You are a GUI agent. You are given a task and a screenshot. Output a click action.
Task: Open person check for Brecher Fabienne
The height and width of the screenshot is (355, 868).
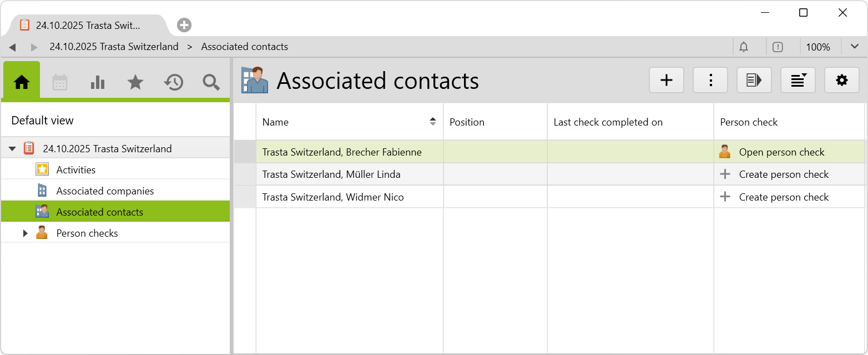point(781,152)
